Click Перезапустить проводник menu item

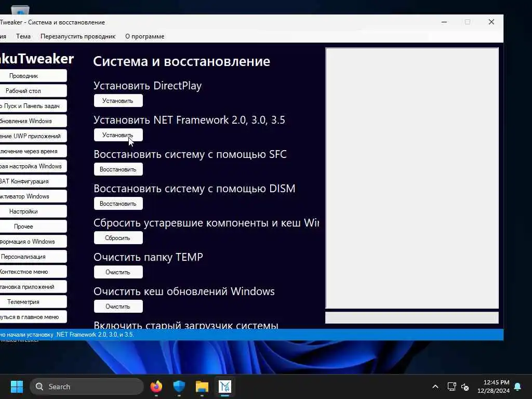pos(78,36)
